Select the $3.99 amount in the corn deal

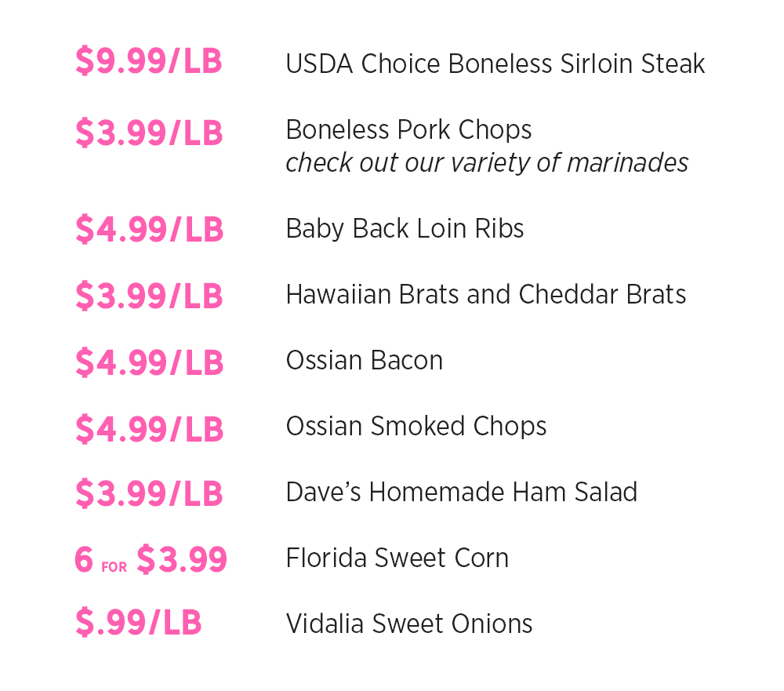182,559
